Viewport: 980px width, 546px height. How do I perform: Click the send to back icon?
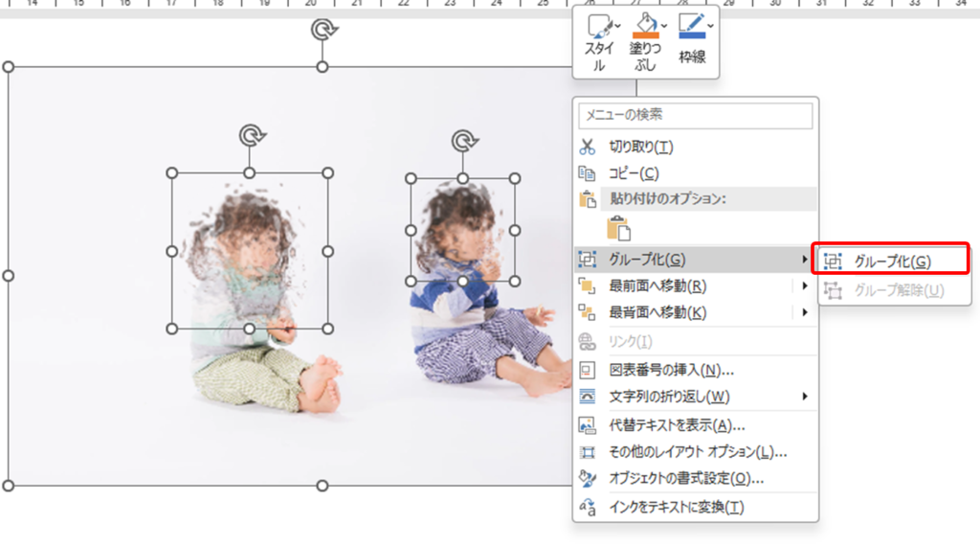[x=587, y=312]
